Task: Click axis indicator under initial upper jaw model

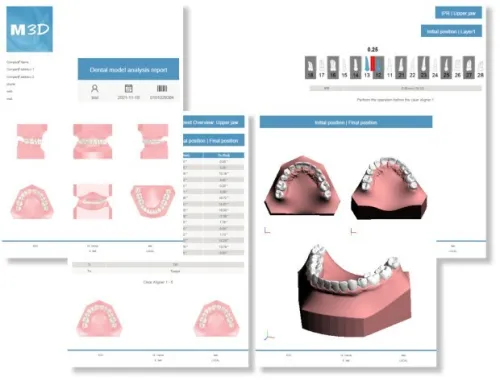Action: (x=267, y=230)
